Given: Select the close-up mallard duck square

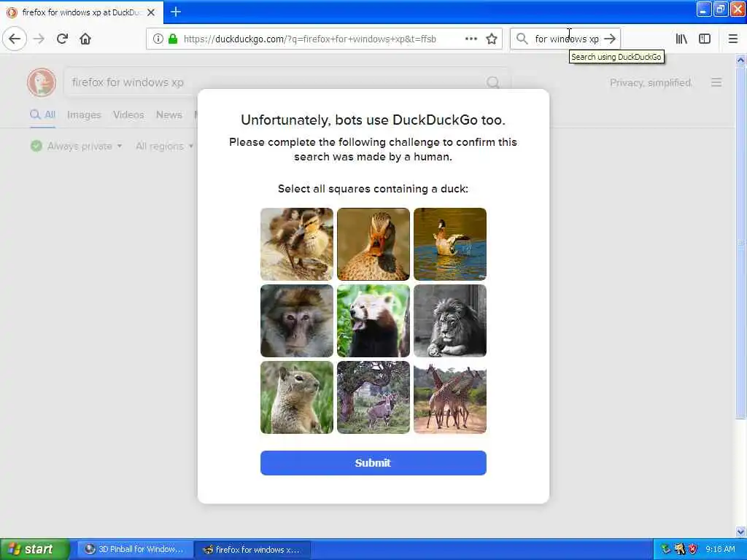Looking at the screenshot, I should [373, 244].
